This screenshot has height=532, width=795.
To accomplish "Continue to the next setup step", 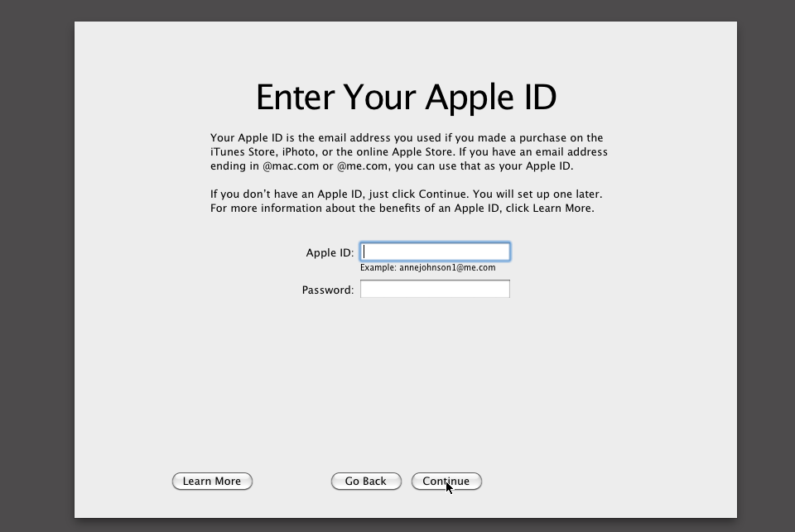I will pos(446,481).
